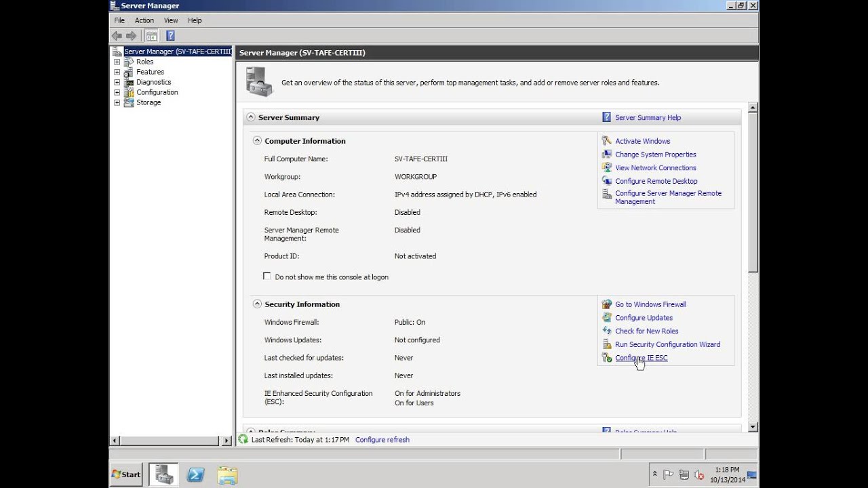
Task: Click the main pane vertical scrollbar thumb
Action: pyautogui.click(x=753, y=193)
